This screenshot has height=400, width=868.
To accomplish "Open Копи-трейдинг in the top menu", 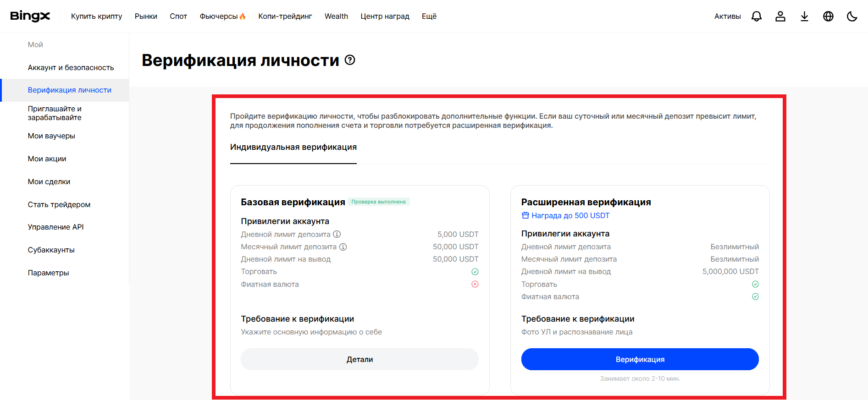I will [285, 16].
